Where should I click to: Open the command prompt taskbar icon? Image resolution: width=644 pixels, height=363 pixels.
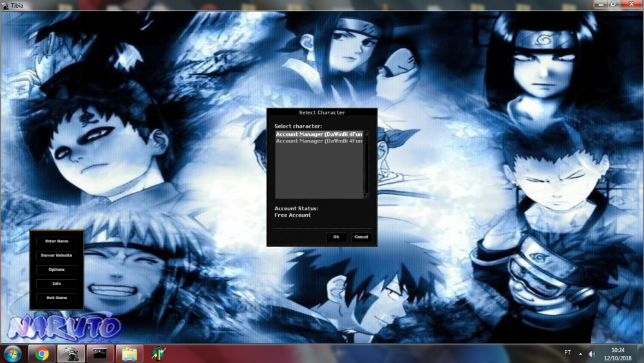coord(100,353)
